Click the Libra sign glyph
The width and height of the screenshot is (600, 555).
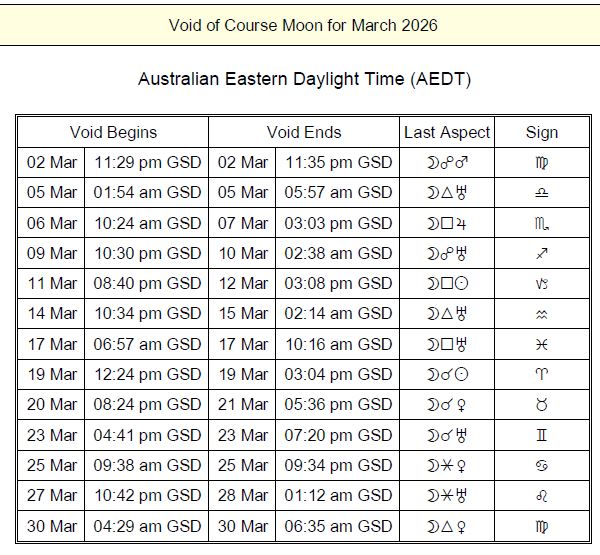coord(541,193)
